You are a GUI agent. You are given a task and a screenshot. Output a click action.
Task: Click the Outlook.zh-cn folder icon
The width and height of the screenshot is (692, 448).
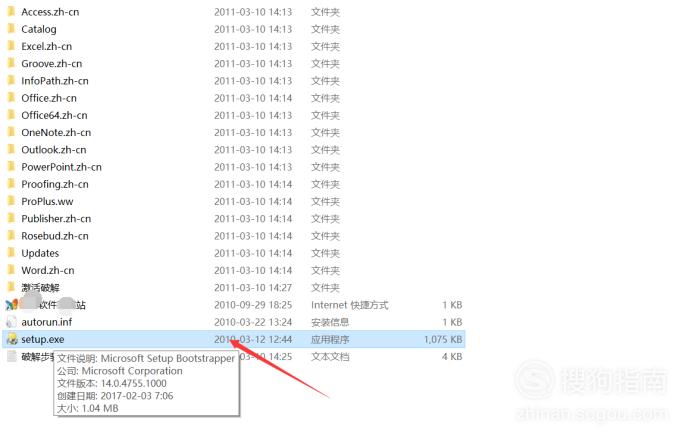click(x=11, y=149)
